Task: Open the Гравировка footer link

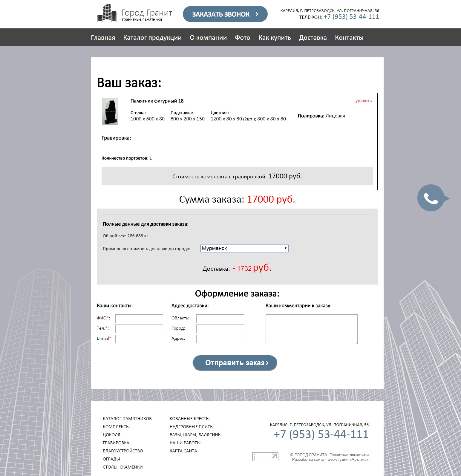Action: pos(116,443)
